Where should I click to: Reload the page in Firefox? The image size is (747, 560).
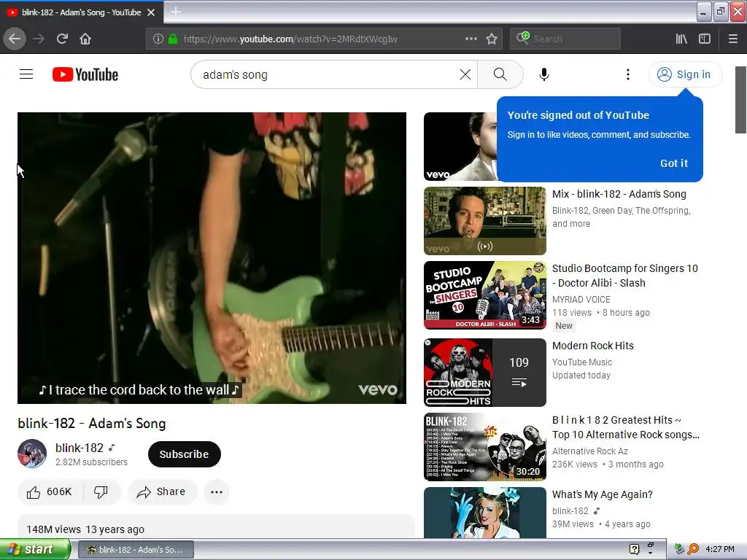point(62,39)
